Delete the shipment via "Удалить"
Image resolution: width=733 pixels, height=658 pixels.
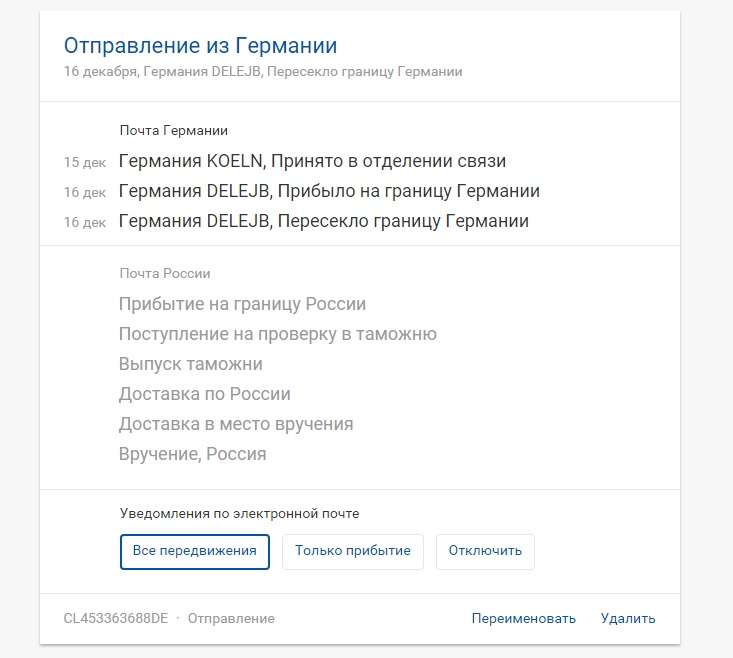[x=628, y=618]
